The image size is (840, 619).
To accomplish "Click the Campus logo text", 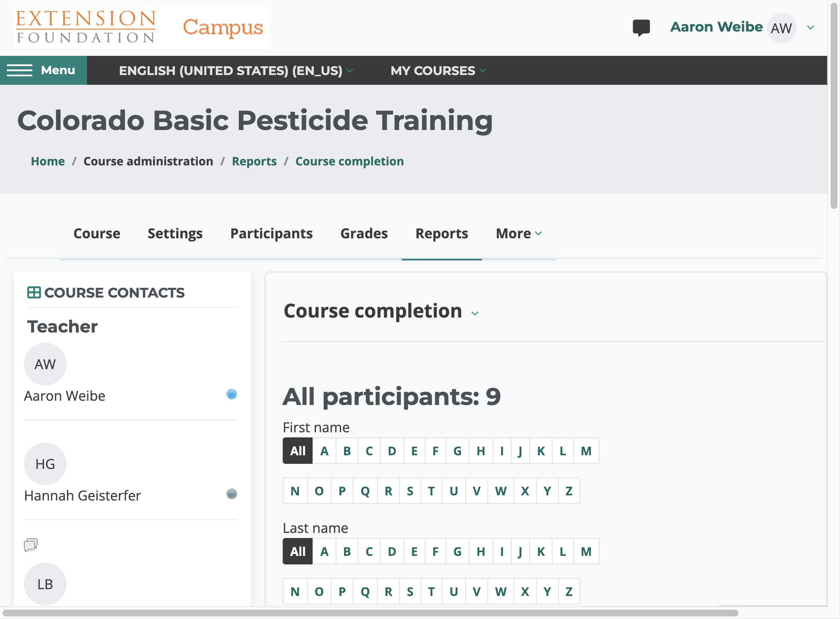I will [x=223, y=28].
